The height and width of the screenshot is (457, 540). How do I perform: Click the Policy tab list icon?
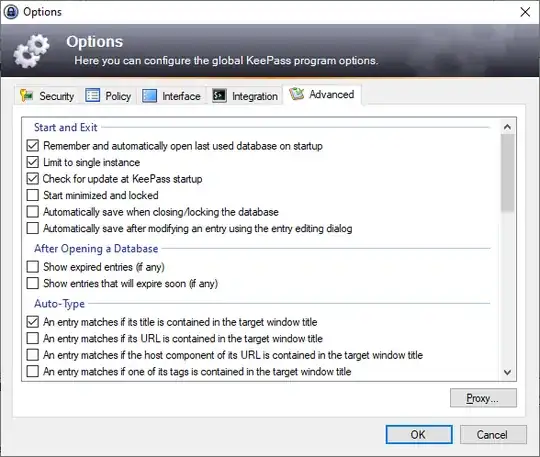(92, 95)
